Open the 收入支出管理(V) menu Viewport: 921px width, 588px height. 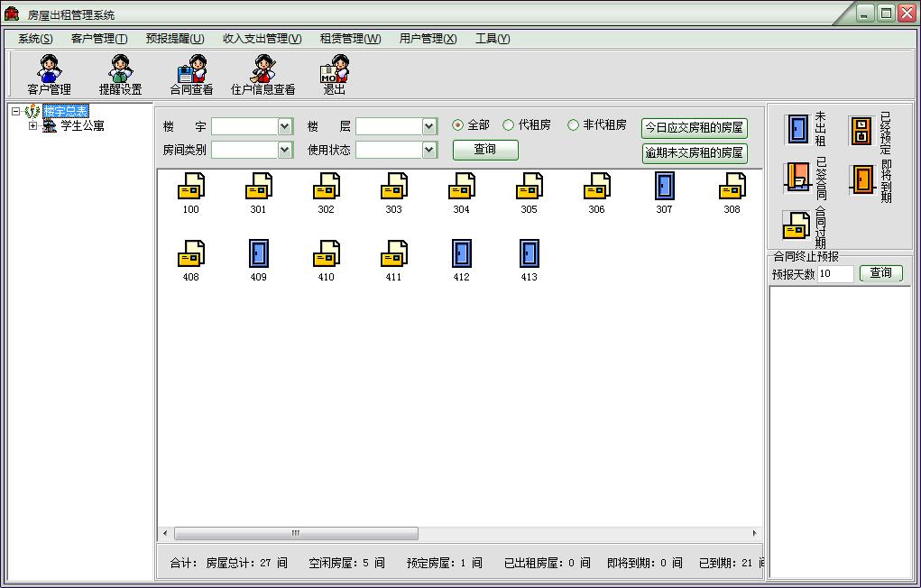click(x=262, y=39)
